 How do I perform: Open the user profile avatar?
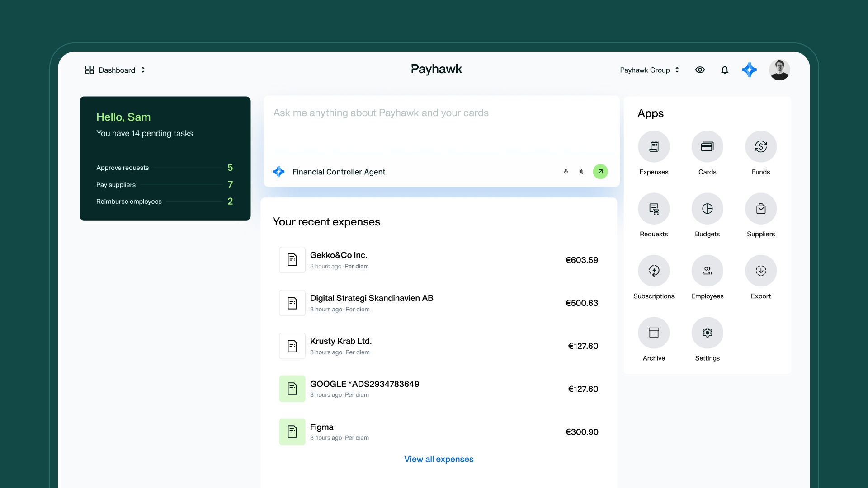(x=779, y=70)
